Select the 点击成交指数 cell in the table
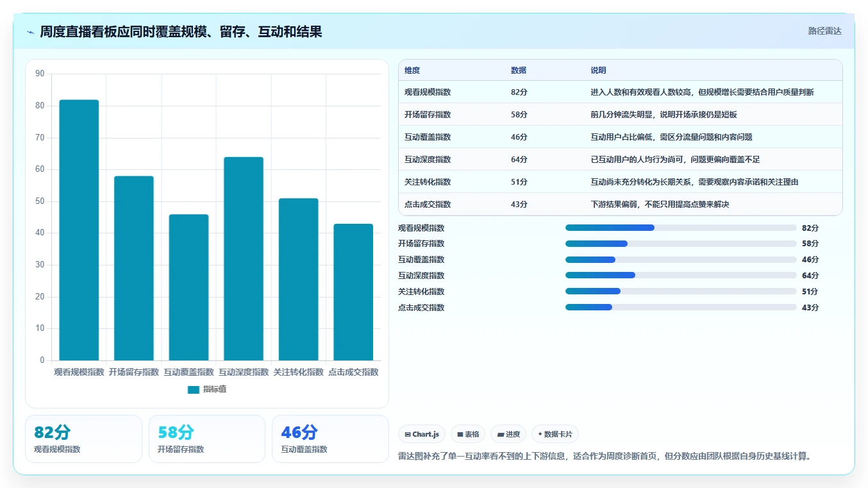The image size is (868, 488). pos(428,205)
